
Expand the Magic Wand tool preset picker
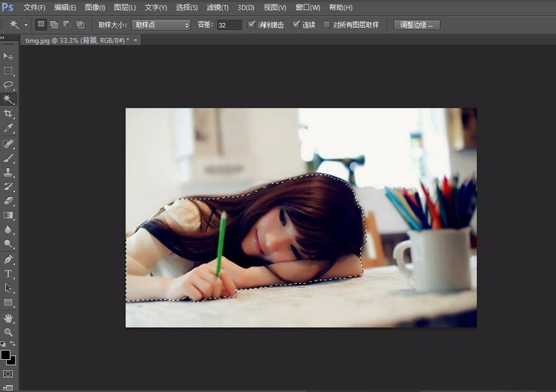[x=26, y=25]
